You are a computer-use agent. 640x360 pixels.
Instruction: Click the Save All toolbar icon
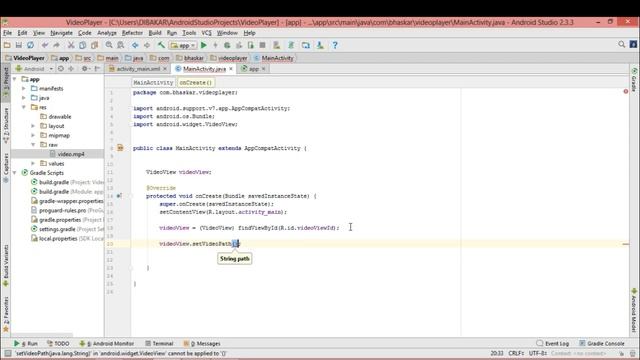pos(19,45)
